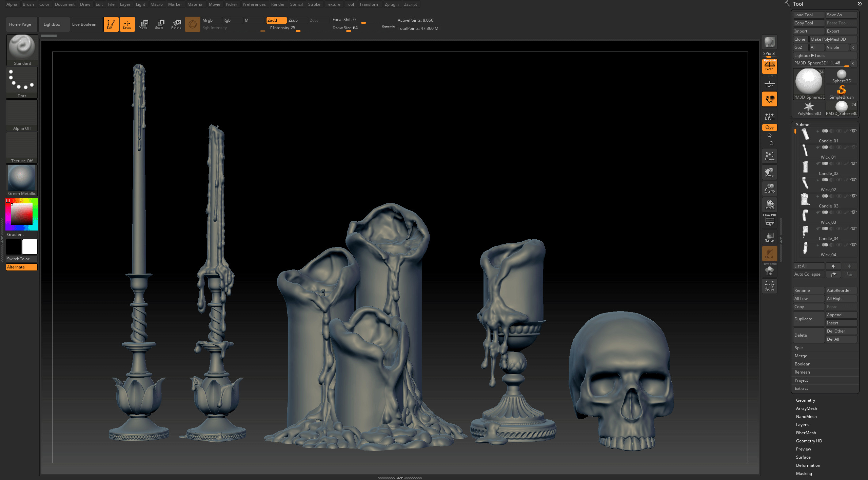Toggle Transp transparency mode
Screen dimensions: 868x480
(x=769, y=237)
